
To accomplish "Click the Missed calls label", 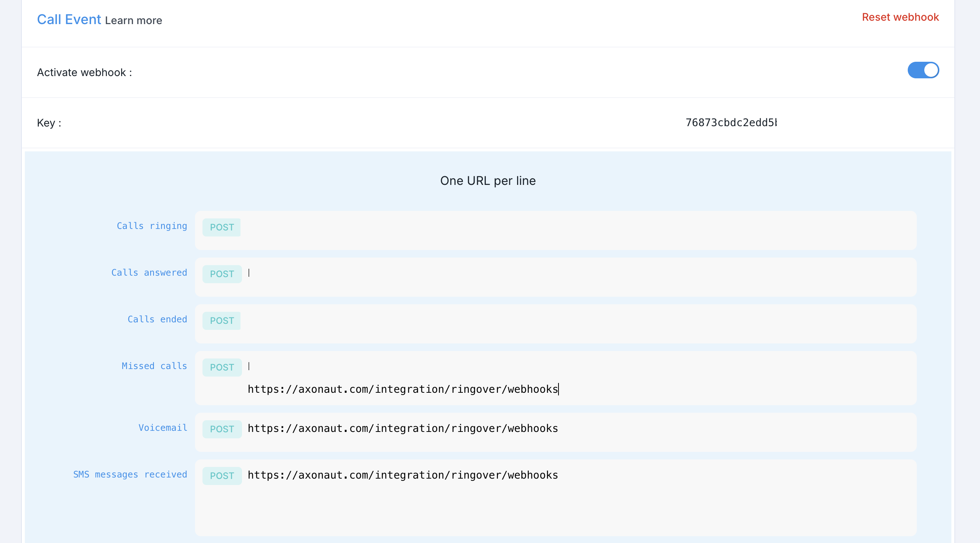I will 154,366.
